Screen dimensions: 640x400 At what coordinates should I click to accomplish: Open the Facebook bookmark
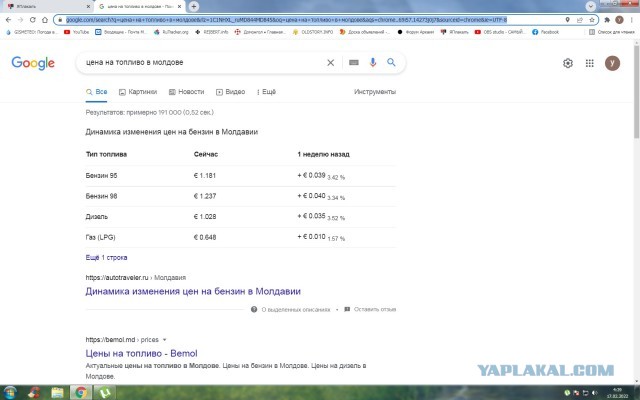(x=545, y=32)
